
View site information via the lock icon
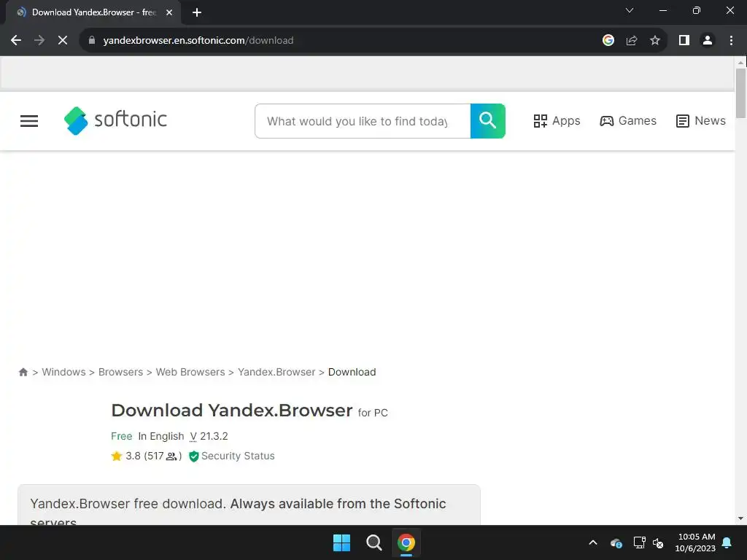[x=92, y=41]
